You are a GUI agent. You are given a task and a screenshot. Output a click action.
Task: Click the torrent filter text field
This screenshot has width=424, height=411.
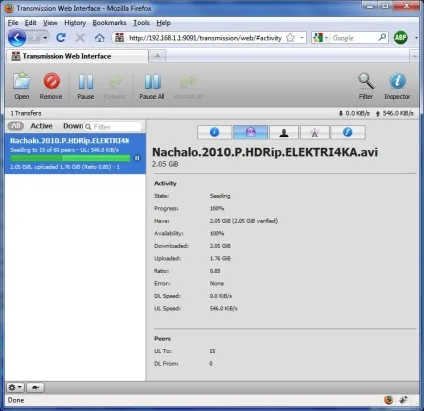(x=113, y=127)
